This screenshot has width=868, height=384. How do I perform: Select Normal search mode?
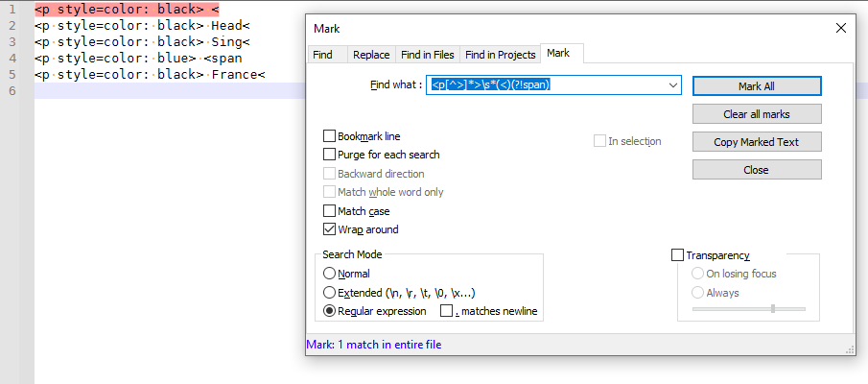pyautogui.click(x=330, y=274)
